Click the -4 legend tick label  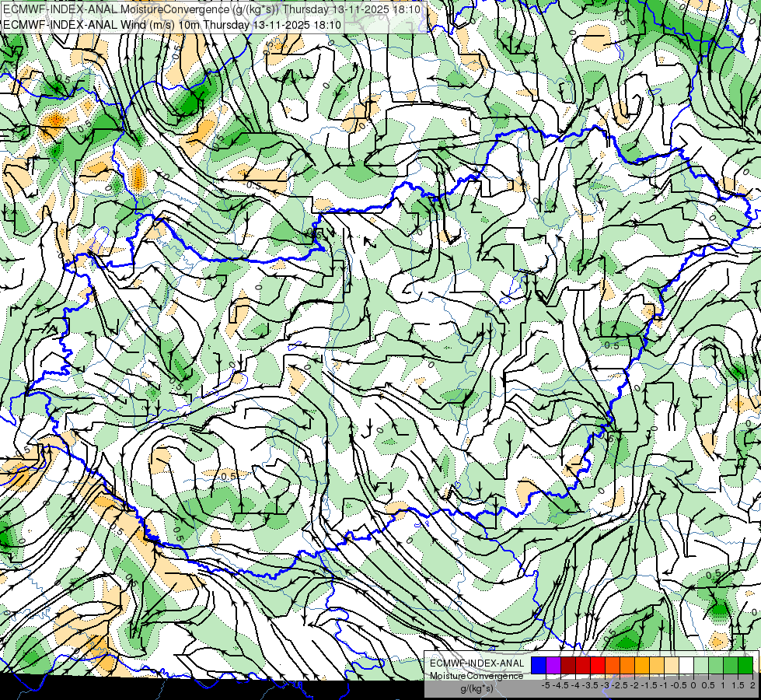tap(575, 685)
